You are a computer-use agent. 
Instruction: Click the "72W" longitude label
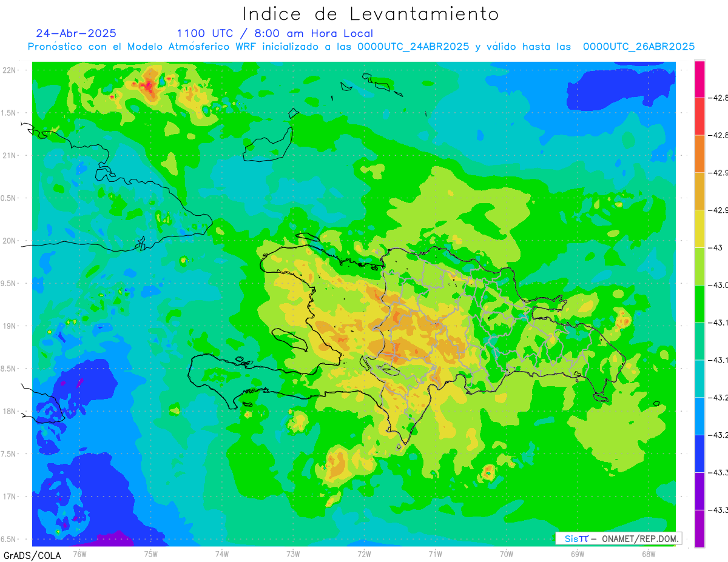(x=364, y=554)
